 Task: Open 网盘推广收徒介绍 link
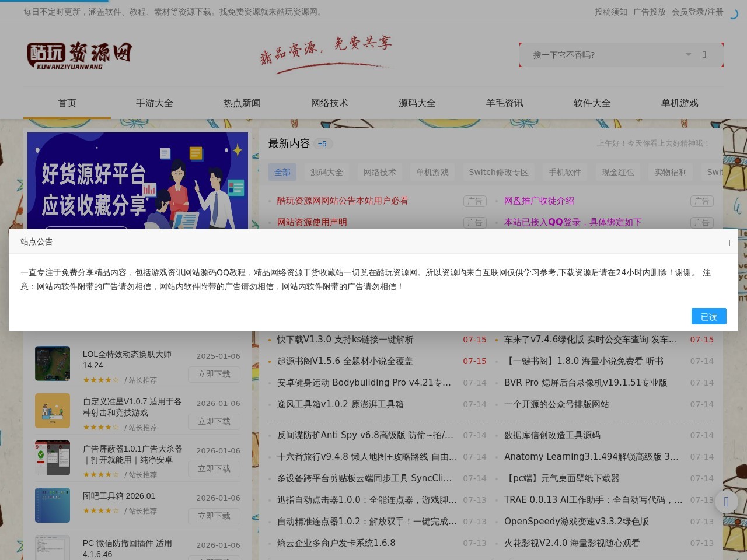[x=539, y=201]
